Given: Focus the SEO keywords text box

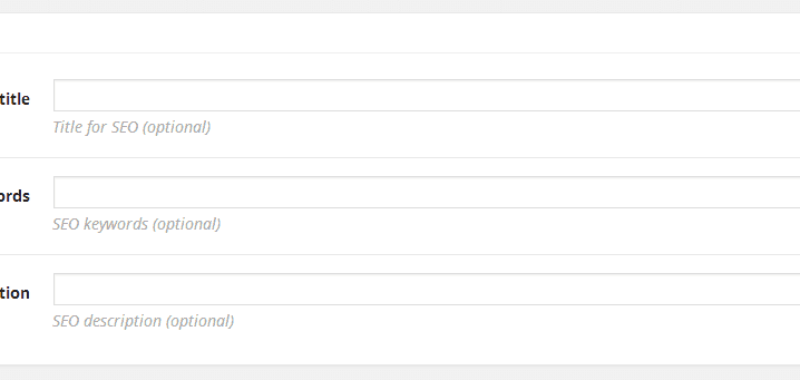Looking at the screenshot, I should point(427,192).
